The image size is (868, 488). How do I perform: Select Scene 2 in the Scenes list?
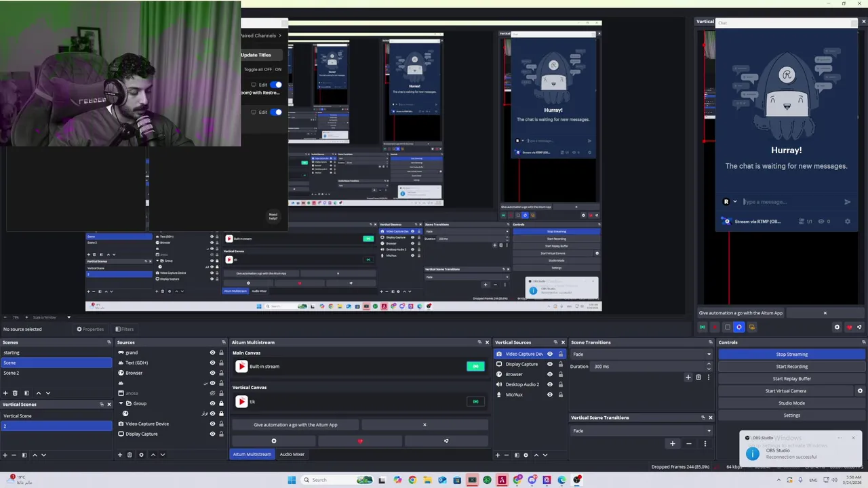[56, 373]
